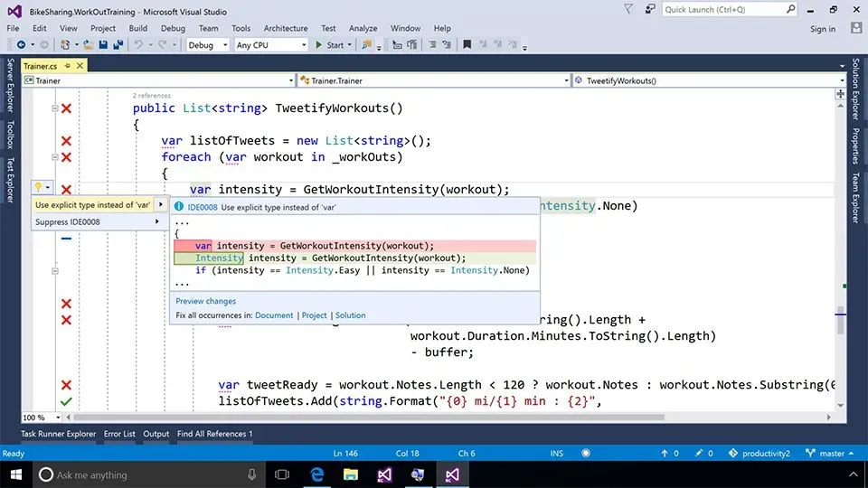Click the notifications icon beside Quick Launch
The width and height of the screenshot is (868, 488).
(x=650, y=9)
